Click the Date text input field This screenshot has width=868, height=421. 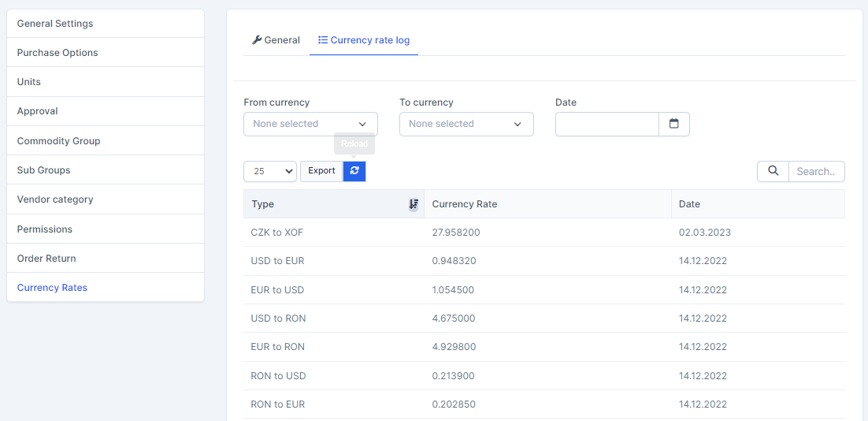coord(606,124)
